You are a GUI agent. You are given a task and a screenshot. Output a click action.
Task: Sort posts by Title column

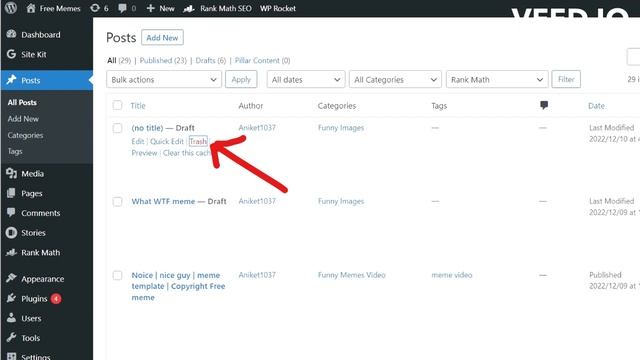(x=138, y=106)
